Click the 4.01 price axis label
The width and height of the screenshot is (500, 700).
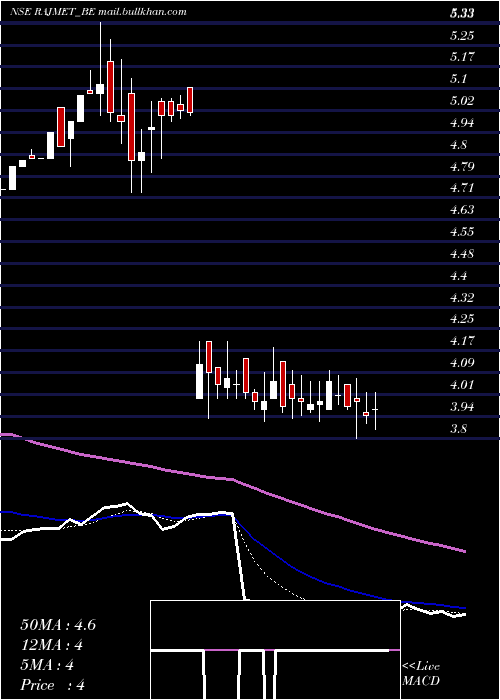[462, 385]
